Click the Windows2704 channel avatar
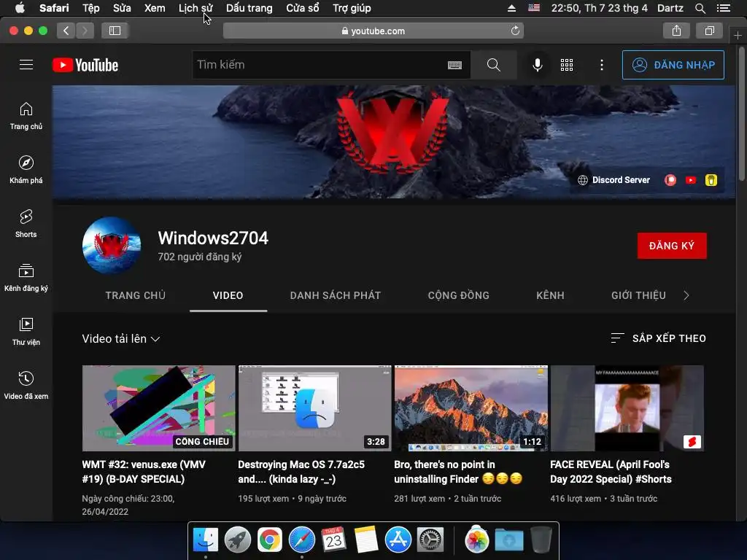747x560 pixels. [x=112, y=246]
